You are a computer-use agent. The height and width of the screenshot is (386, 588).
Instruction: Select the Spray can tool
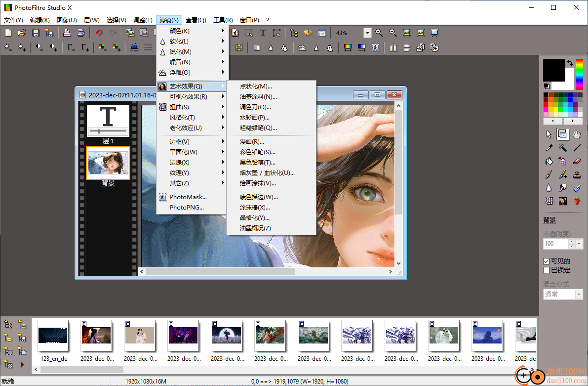click(562, 162)
